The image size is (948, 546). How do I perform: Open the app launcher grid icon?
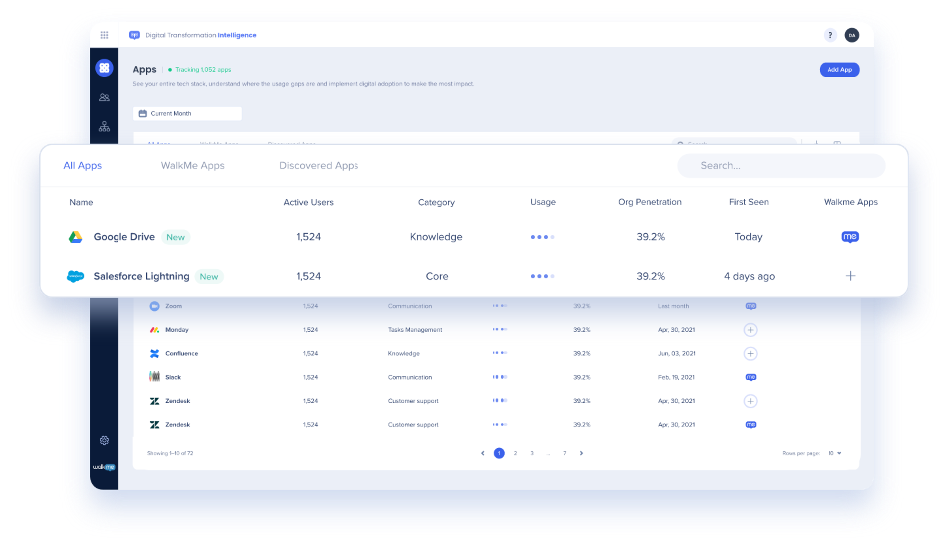coord(105,35)
